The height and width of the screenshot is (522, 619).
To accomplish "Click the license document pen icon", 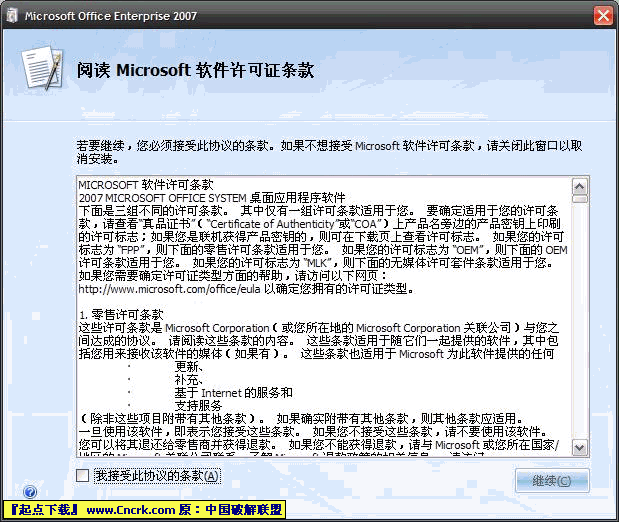I will coord(43,68).
